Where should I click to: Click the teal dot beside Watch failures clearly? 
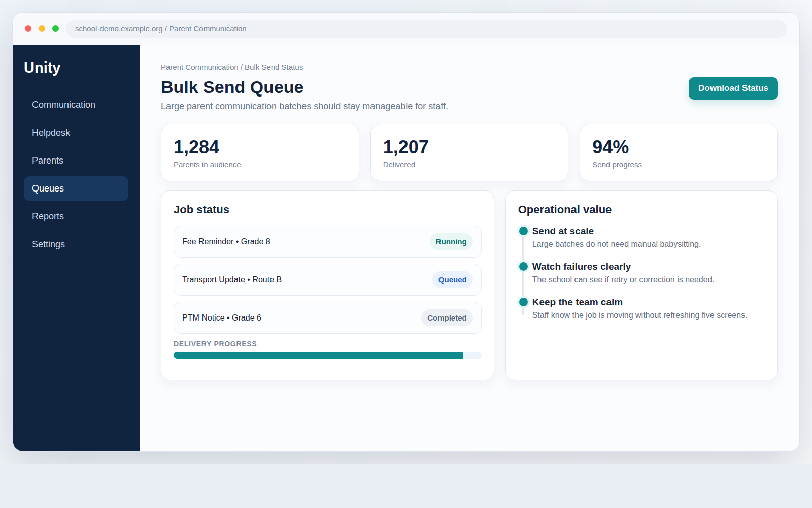click(x=523, y=267)
